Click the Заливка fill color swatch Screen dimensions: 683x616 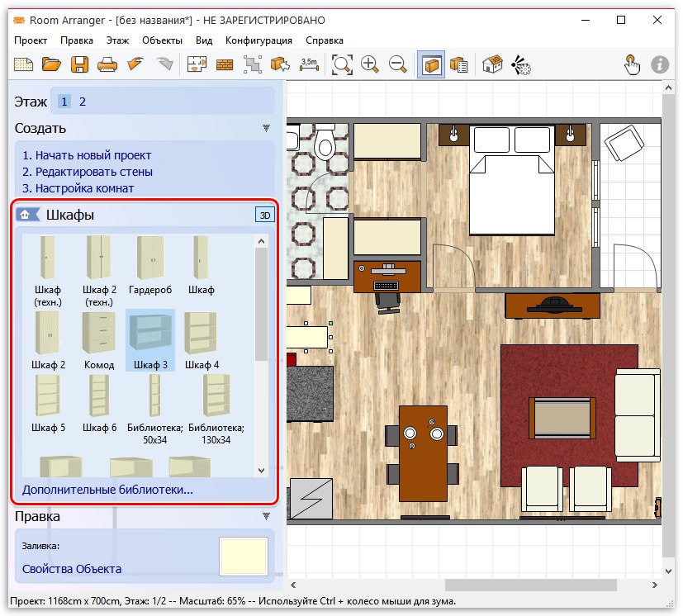(x=244, y=557)
